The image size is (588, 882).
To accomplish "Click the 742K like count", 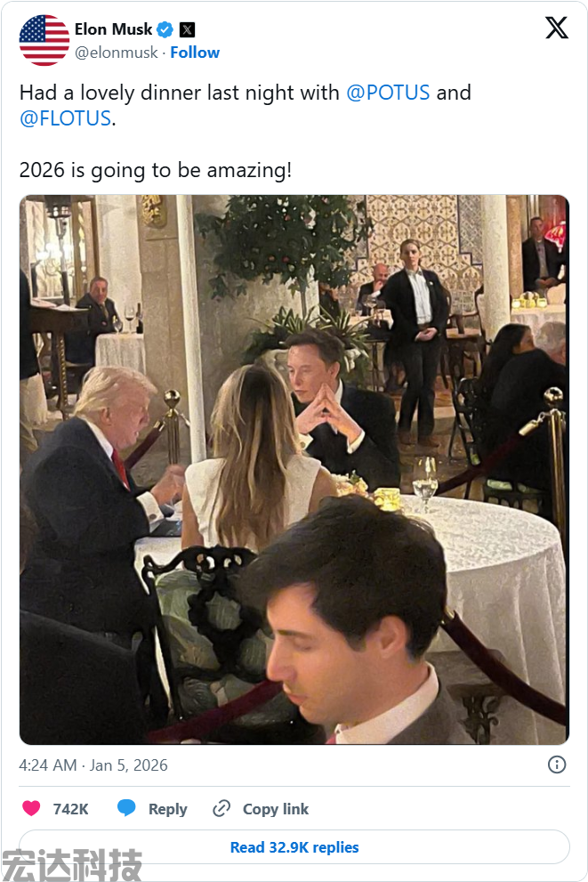I will pos(70,809).
